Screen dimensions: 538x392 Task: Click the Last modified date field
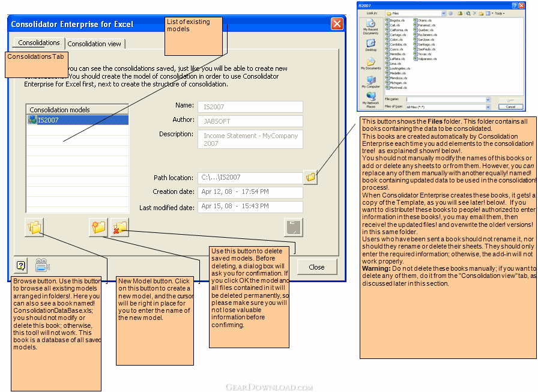pyautogui.click(x=250, y=207)
